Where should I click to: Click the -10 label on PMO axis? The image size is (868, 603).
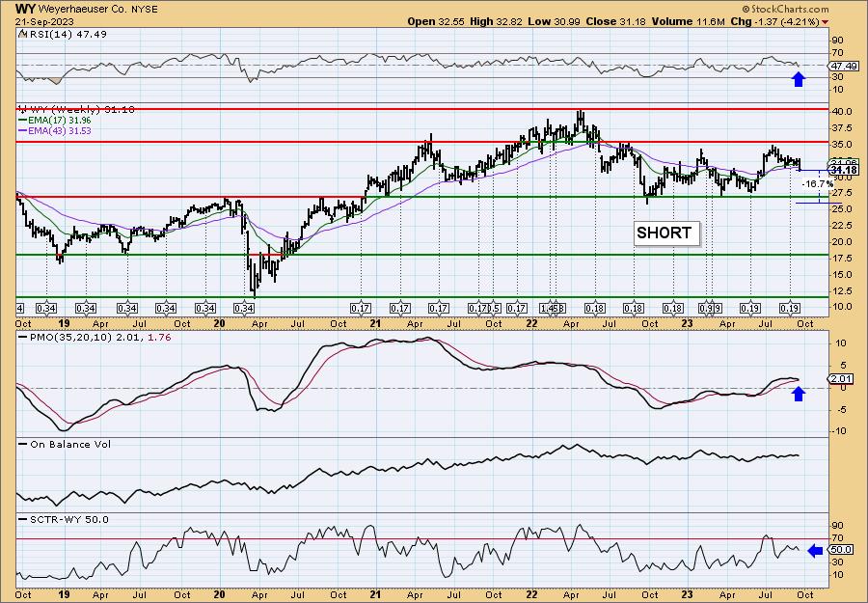click(x=840, y=431)
